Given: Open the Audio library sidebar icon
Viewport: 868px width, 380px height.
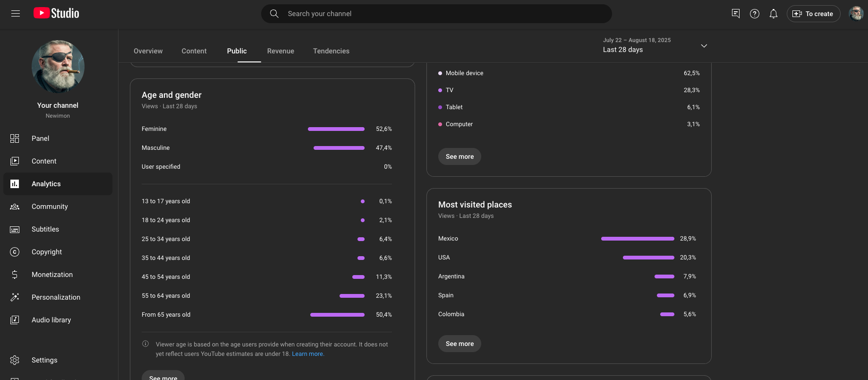Looking at the screenshot, I should (15, 320).
